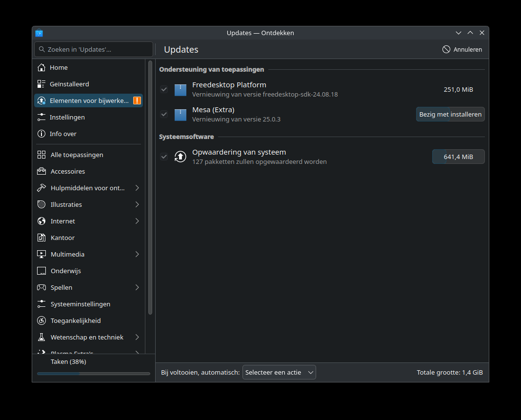Click the 251,0 MiB size value
This screenshot has height=420, width=521.
[458, 89]
